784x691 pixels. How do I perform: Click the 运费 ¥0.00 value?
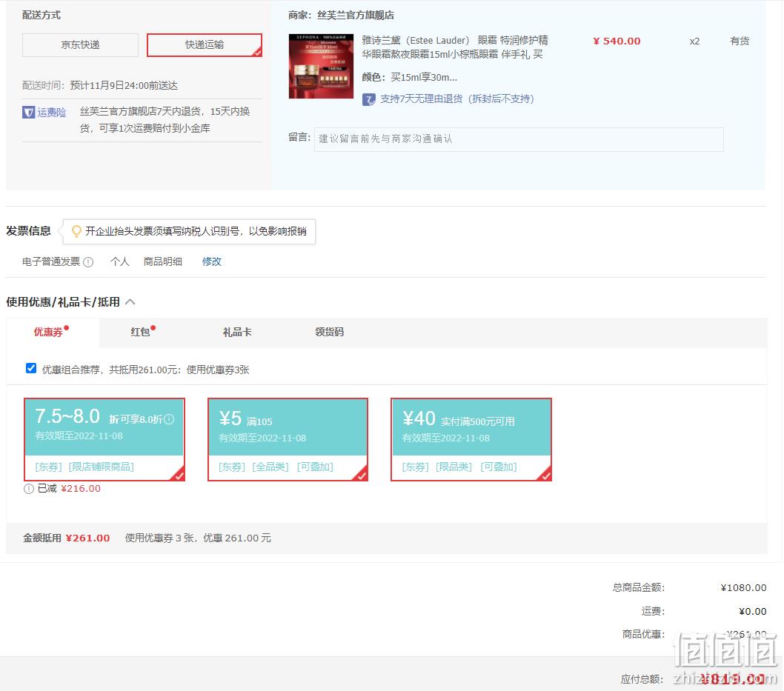tap(752, 612)
